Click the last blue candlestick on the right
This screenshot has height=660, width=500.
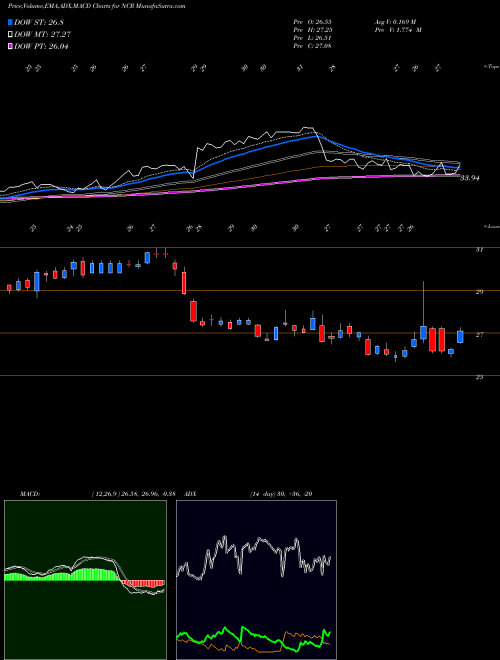point(460,337)
